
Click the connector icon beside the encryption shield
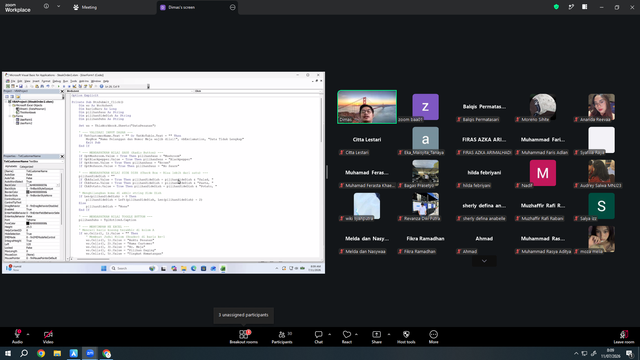point(571,7)
